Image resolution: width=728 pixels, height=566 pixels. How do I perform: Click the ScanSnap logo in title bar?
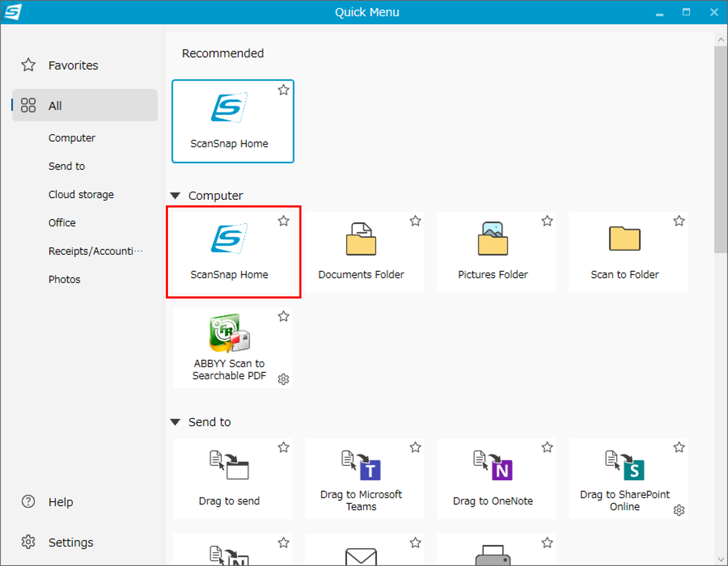pyautogui.click(x=13, y=12)
